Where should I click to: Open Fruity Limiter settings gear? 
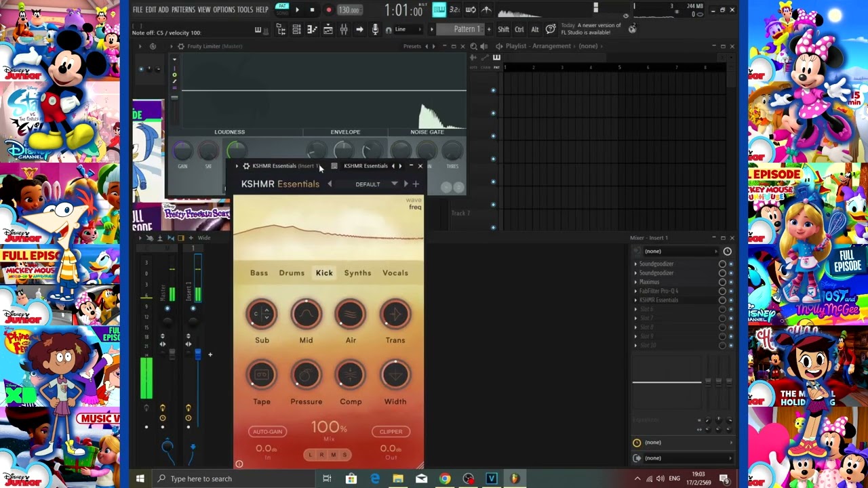[x=180, y=46]
